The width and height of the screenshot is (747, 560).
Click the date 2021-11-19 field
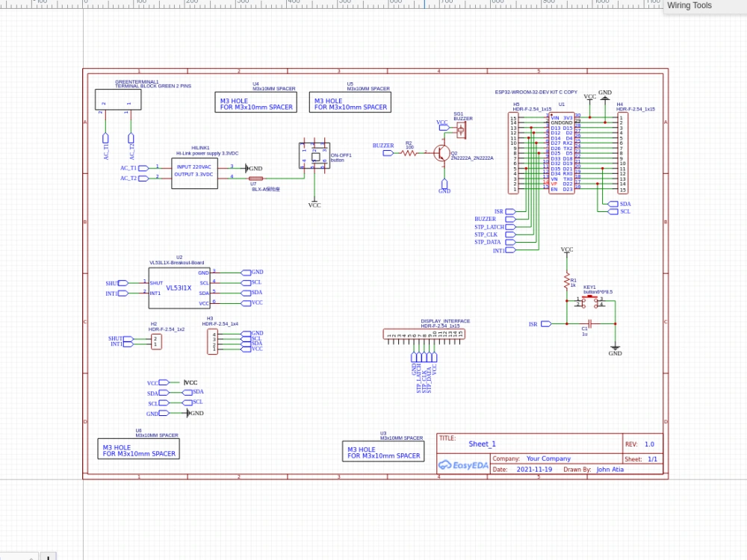coord(534,470)
